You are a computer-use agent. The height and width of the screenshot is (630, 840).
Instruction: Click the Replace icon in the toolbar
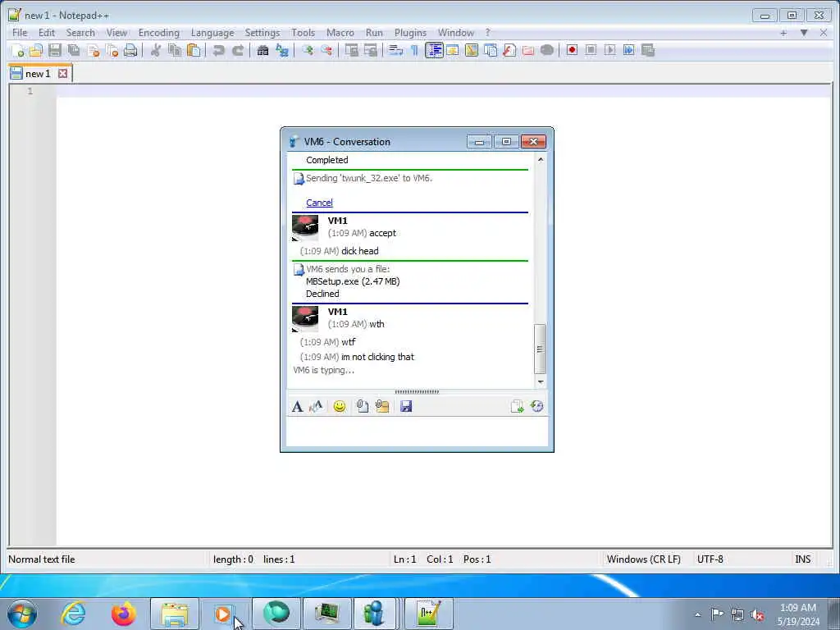(282, 50)
